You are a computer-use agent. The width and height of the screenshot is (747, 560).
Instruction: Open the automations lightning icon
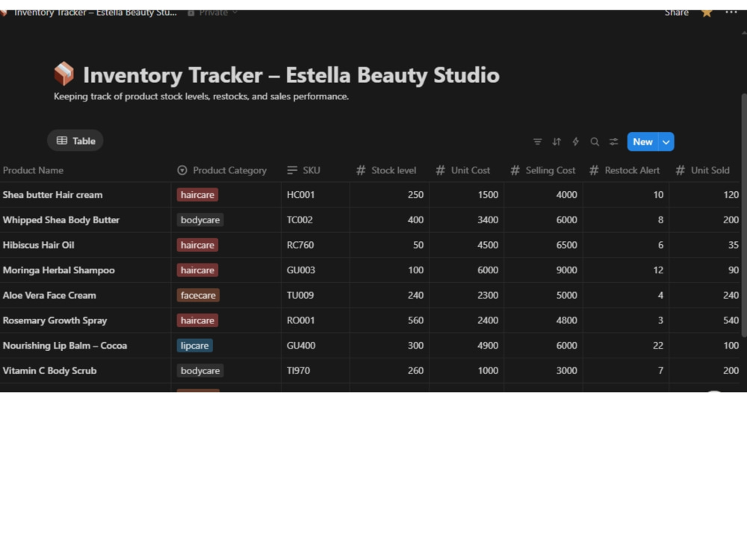click(x=575, y=141)
